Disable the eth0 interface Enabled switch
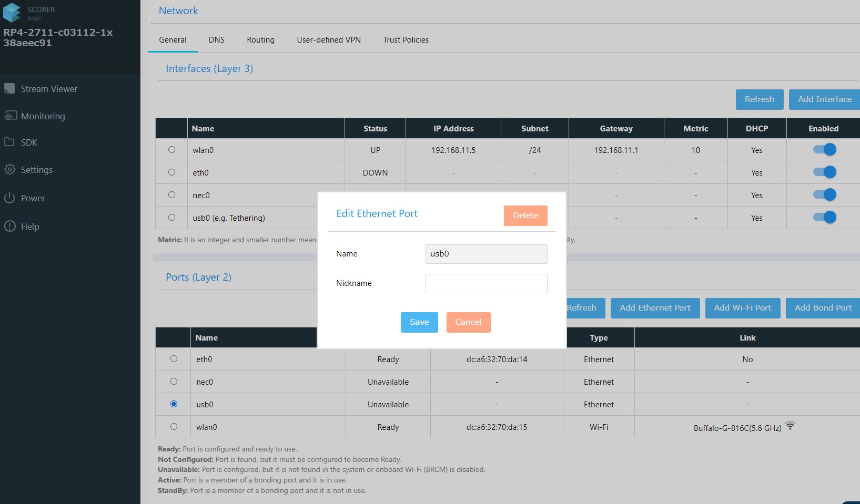Screen dimensions: 860x504 (824, 172)
